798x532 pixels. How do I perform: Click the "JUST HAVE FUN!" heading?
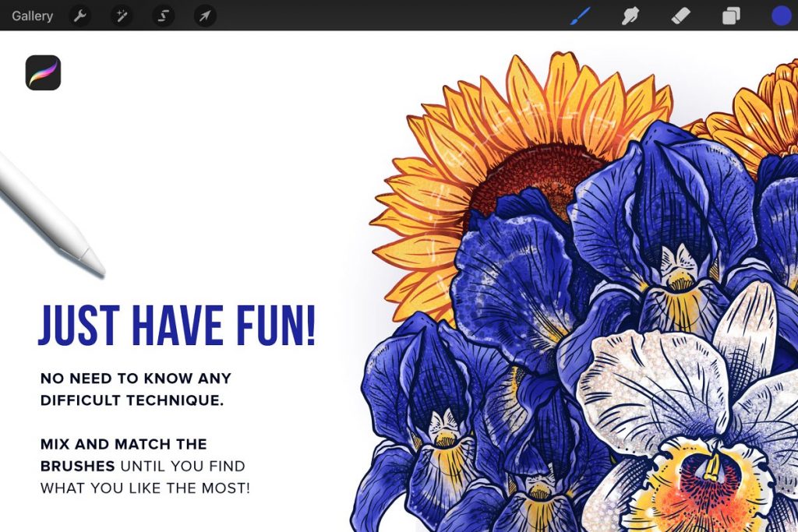pyautogui.click(x=177, y=326)
